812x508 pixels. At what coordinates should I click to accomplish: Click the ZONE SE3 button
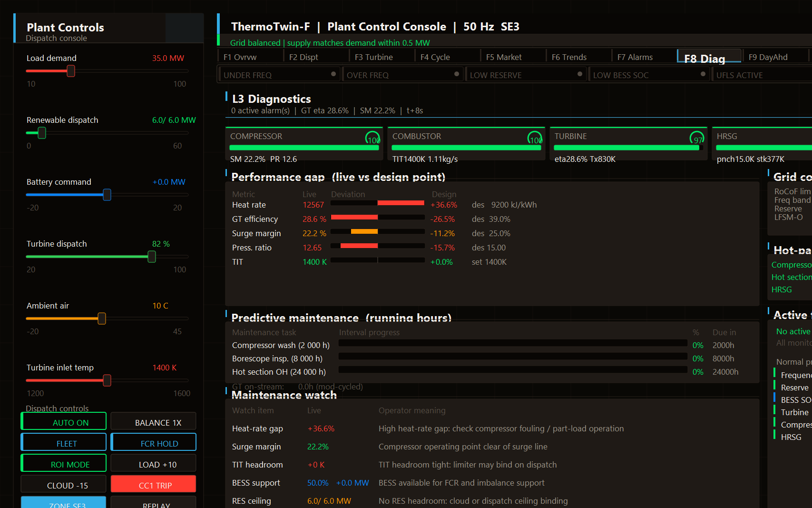pos(64,502)
